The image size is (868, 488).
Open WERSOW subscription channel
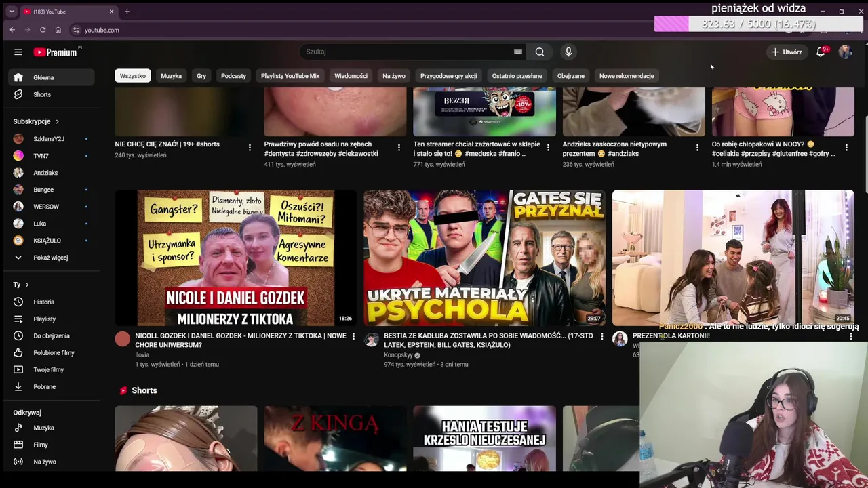[52, 207]
